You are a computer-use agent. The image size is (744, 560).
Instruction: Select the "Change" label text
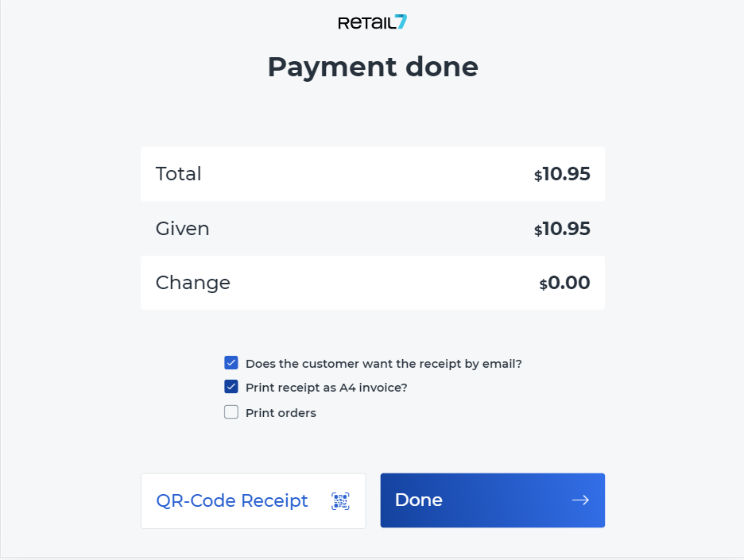point(192,283)
